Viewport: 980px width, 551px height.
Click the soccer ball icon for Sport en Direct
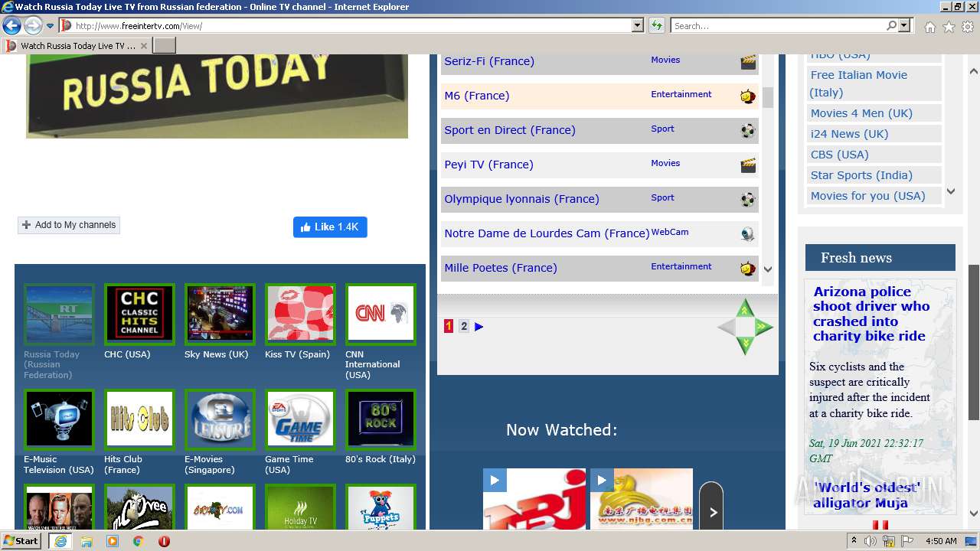tap(748, 131)
